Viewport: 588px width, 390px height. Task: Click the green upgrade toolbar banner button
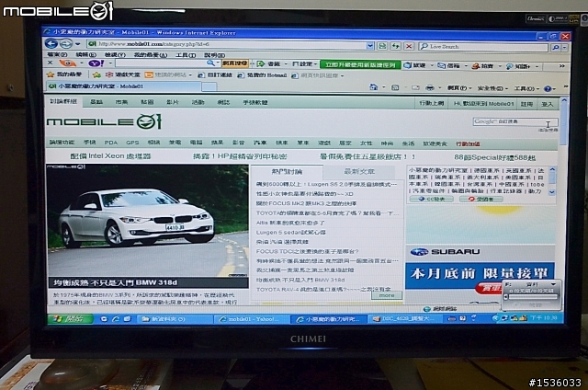(360, 65)
